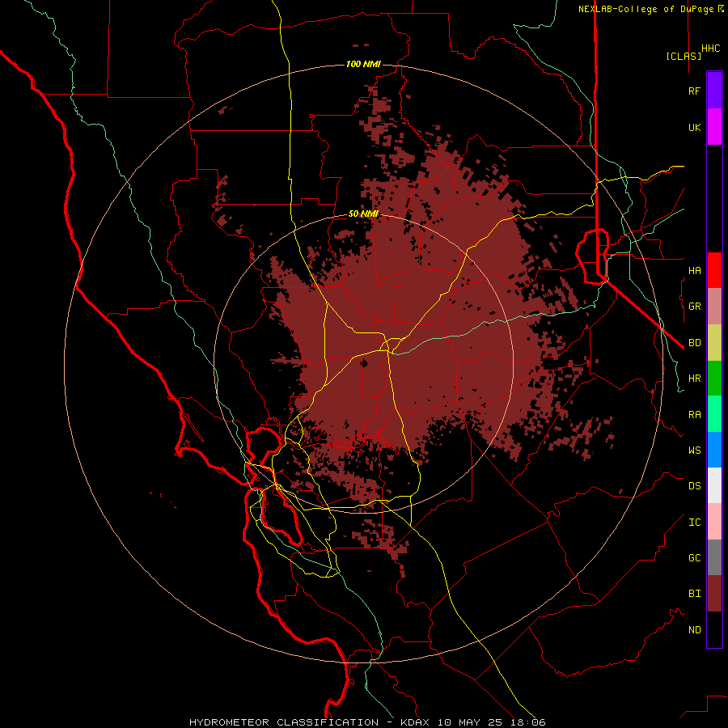Click the BD legend label text

click(694, 343)
